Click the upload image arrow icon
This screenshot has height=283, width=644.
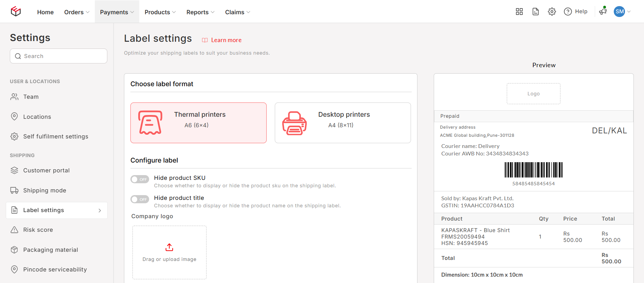[169, 247]
